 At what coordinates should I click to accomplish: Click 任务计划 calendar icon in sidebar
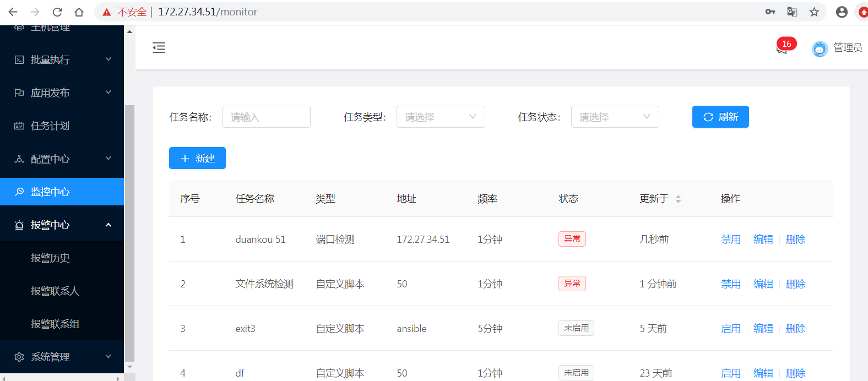pyautogui.click(x=19, y=126)
